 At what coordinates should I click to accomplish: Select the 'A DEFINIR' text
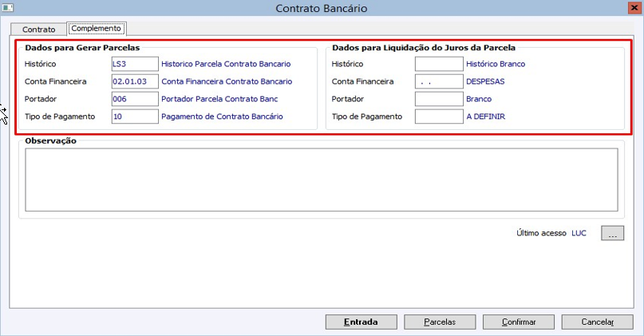click(x=485, y=117)
